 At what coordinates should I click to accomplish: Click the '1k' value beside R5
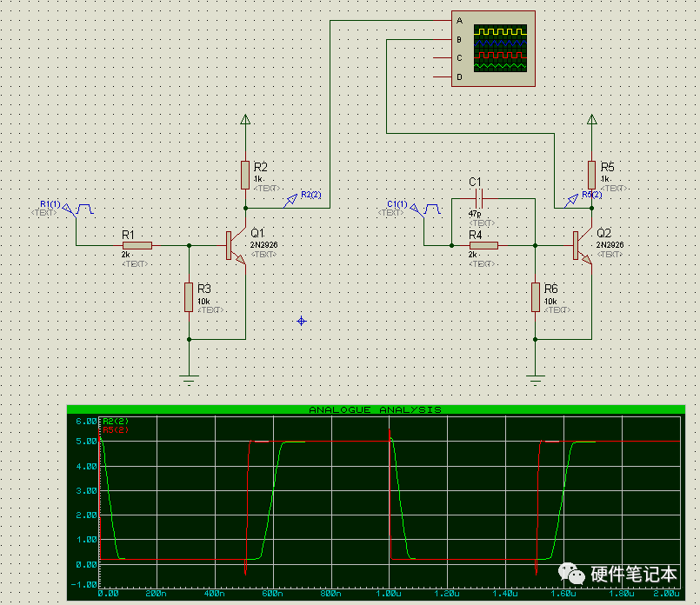click(604, 179)
